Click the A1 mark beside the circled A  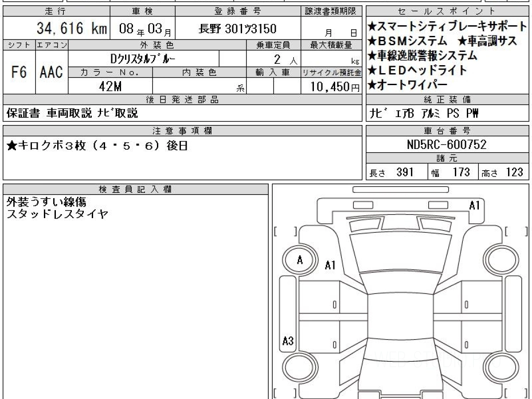330,265
